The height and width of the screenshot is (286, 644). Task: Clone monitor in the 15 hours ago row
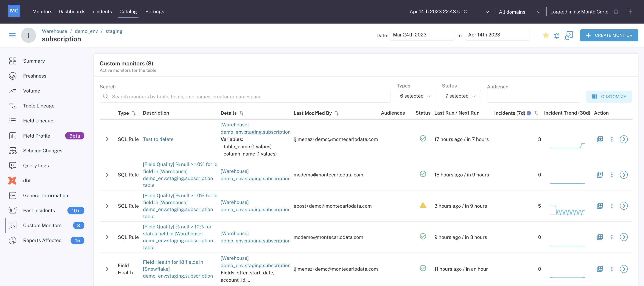click(x=600, y=175)
